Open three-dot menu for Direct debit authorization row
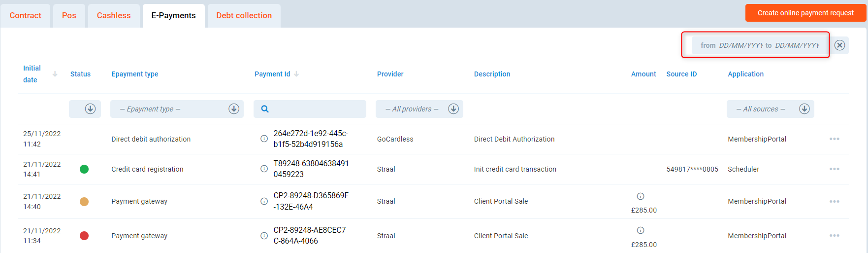Image resolution: width=868 pixels, height=253 pixels. [x=834, y=139]
